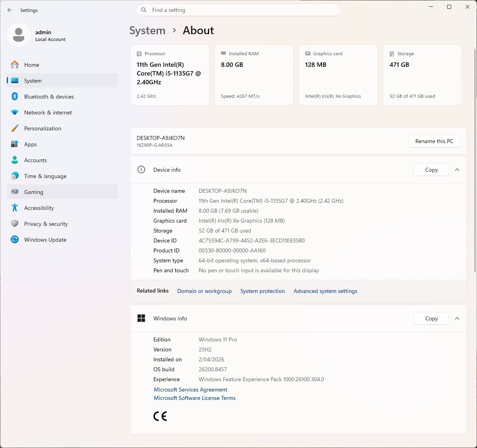Image resolution: width=477 pixels, height=448 pixels.
Task: Click the Bluetooth icon in sidebar
Action: [x=15, y=96]
